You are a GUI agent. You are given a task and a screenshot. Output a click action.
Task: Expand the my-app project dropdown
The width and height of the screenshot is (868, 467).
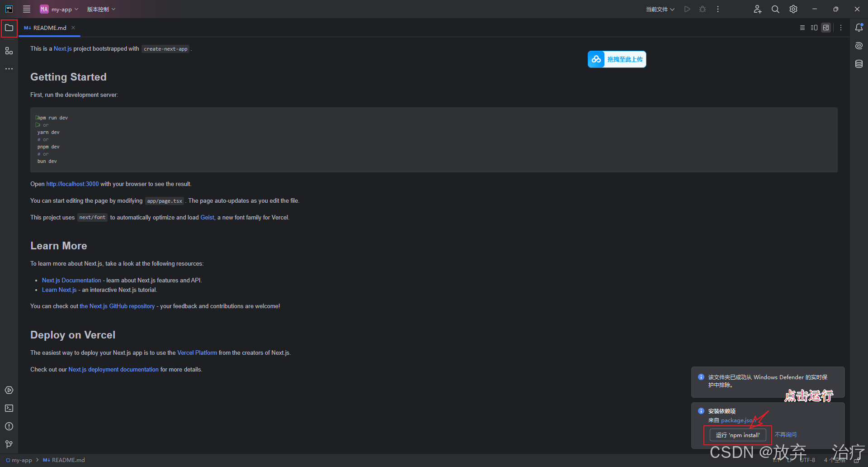[59, 9]
